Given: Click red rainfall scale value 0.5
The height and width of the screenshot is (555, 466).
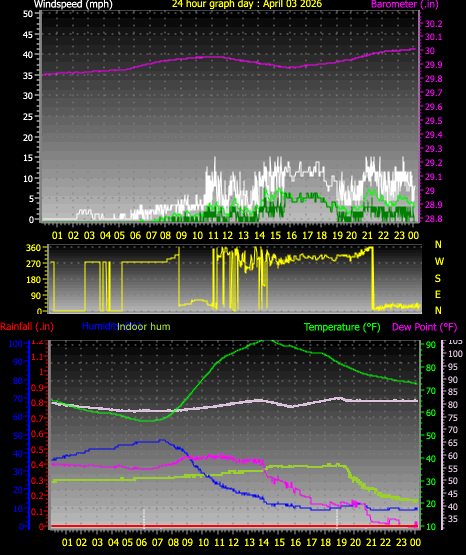Looking at the screenshot, I should (38, 450).
